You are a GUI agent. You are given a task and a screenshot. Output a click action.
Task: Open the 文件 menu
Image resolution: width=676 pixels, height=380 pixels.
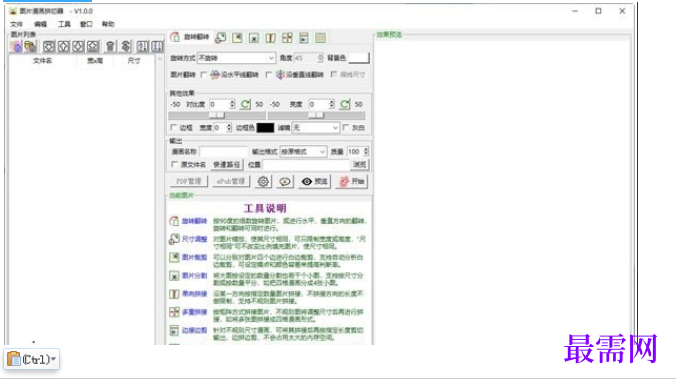(x=16, y=24)
